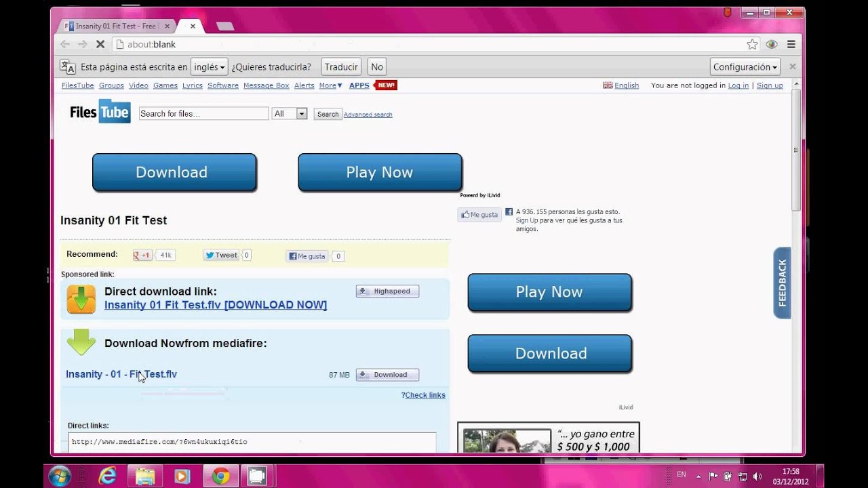The width and height of the screenshot is (868, 488).
Task: Click the large Download button at top left
Action: point(174,172)
